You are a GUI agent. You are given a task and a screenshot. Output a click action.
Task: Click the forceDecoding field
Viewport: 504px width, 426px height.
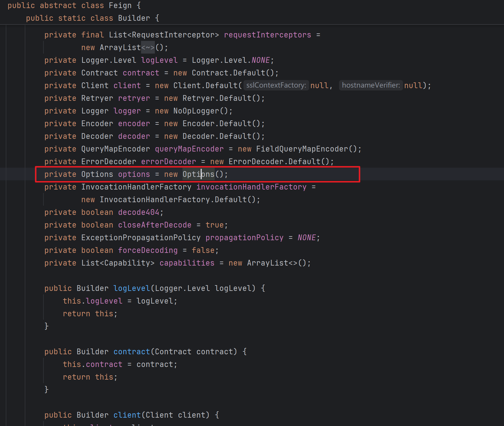coord(148,250)
